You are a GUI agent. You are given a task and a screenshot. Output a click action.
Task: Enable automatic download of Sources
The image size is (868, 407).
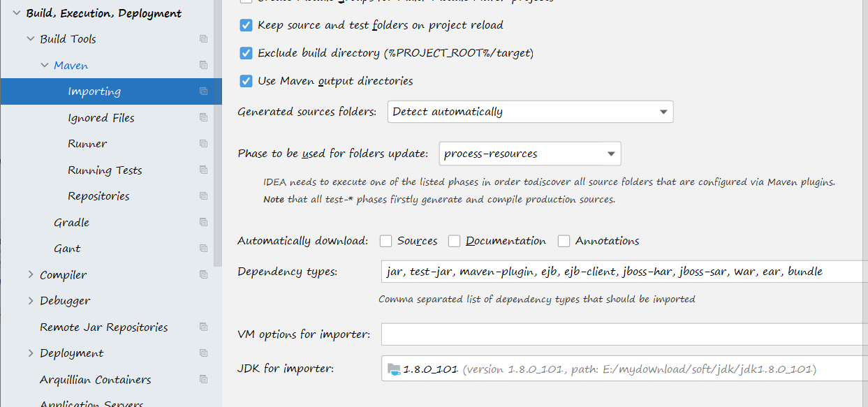click(x=385, y=241)
